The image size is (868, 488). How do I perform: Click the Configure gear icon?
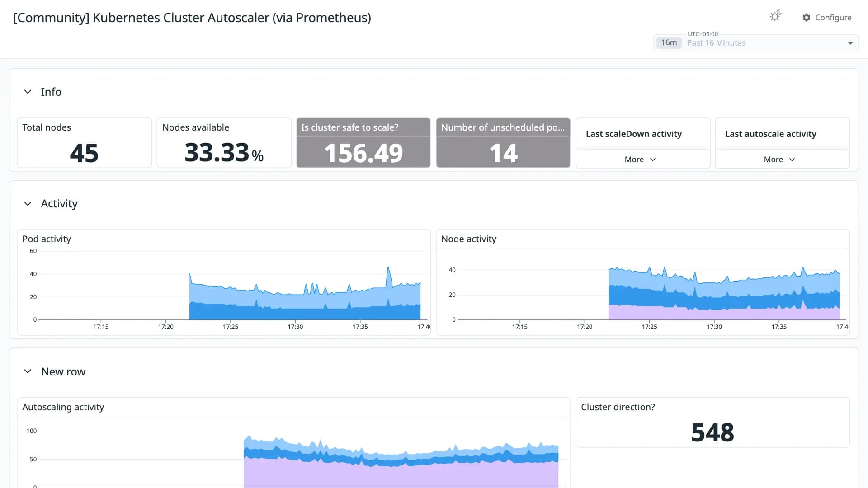(x=807, y=18)
